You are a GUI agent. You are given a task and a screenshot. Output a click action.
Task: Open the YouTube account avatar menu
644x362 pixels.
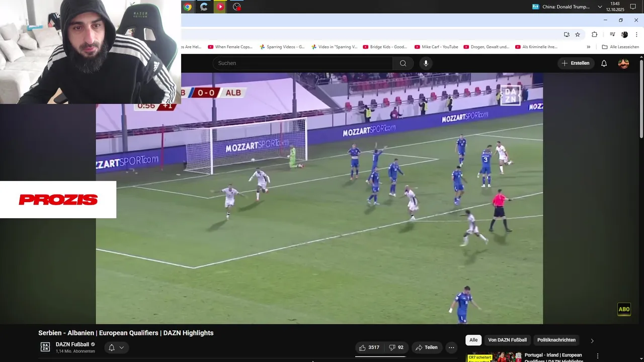[x=623, y=63]
